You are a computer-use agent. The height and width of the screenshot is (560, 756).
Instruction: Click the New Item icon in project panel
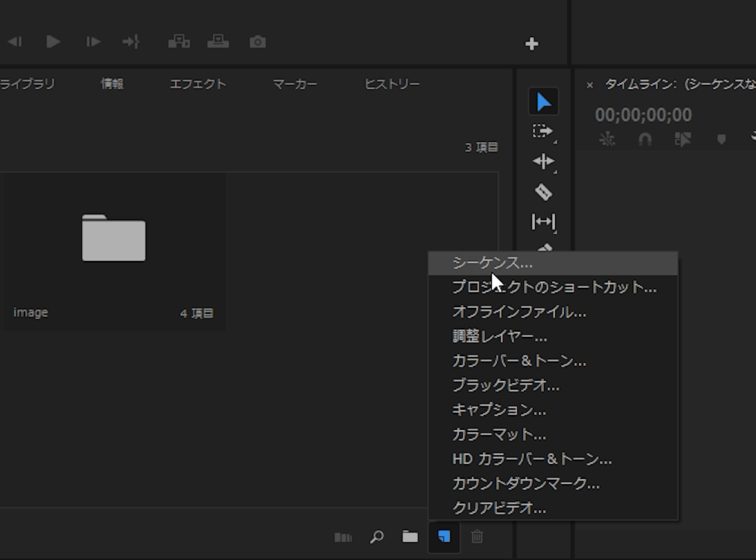[x=444, y=536]
